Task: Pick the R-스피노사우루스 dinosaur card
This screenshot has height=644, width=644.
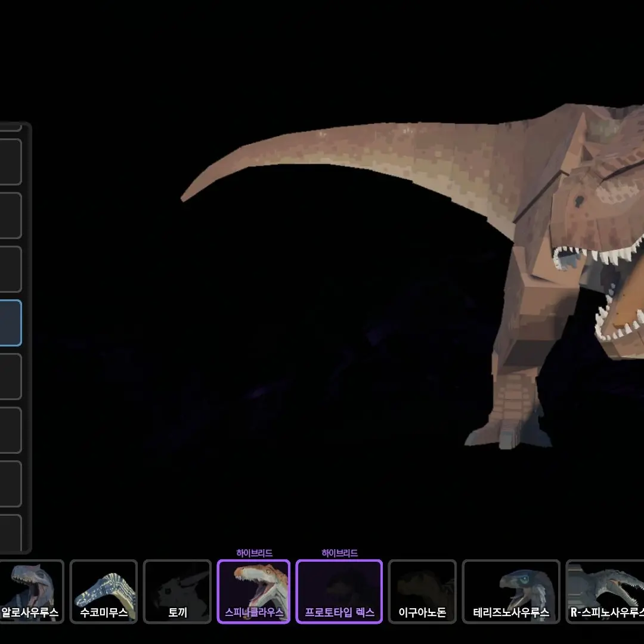Action: [605, 591]
